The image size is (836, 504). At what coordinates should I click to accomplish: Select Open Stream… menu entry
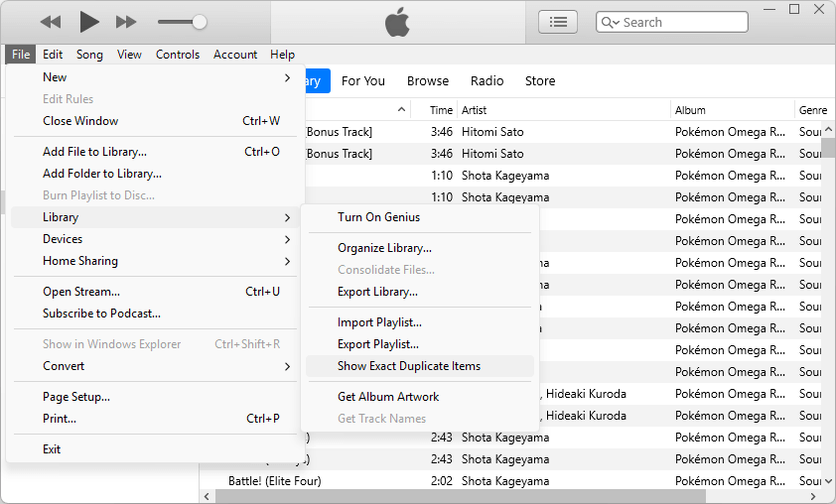pyautogui.click(x=155, y=292)
